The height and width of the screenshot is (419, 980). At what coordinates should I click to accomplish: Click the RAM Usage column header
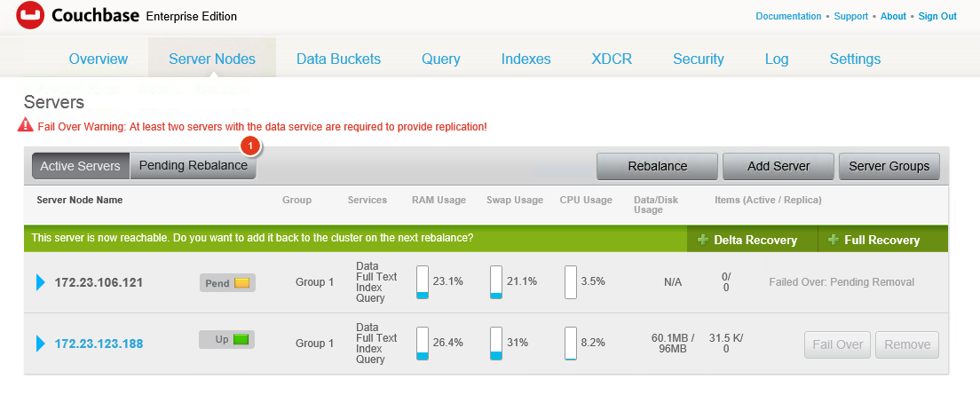click(439, 200)
